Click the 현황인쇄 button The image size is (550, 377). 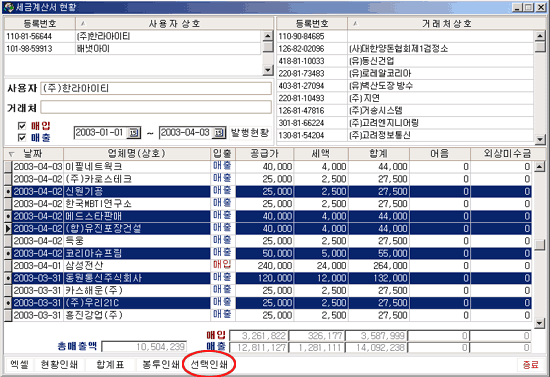click(59, 365)
